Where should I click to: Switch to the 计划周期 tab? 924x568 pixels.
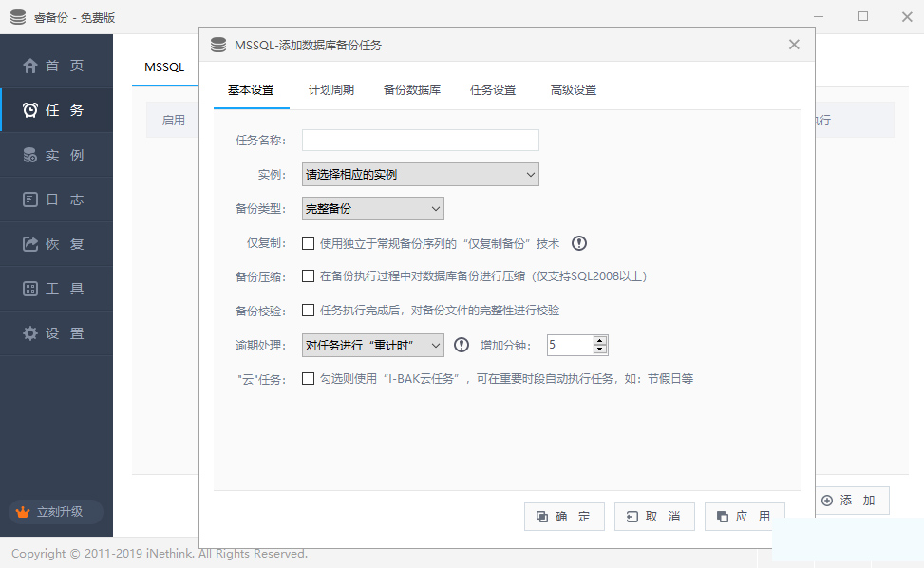(x=330, y=90)
